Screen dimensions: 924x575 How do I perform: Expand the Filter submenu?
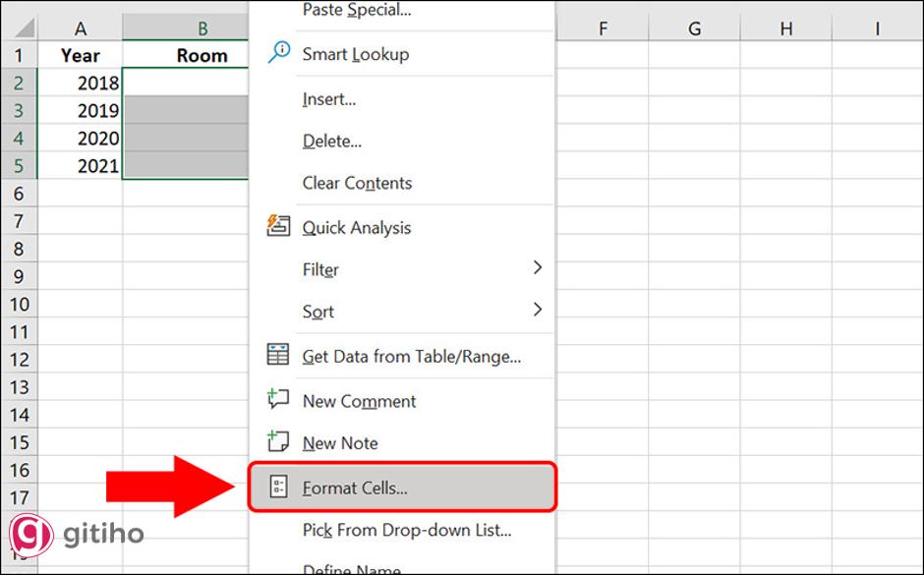pyautogui.click(x=321, y=269)
